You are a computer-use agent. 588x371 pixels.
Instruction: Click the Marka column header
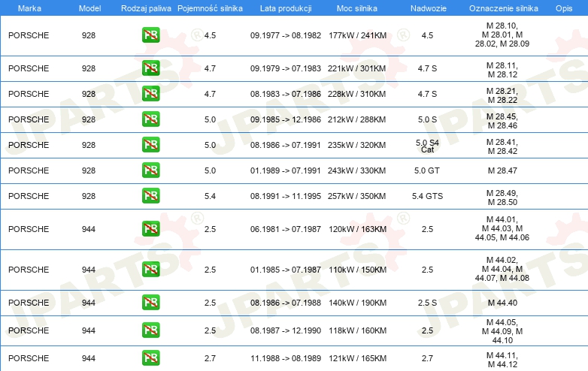pyautogui.click(x=29, y=8)
